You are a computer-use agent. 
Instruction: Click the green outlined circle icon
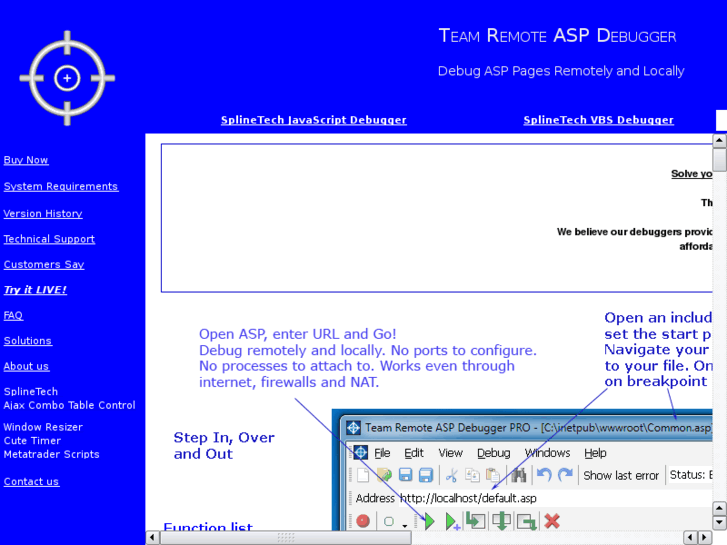(x=389, y=521)
